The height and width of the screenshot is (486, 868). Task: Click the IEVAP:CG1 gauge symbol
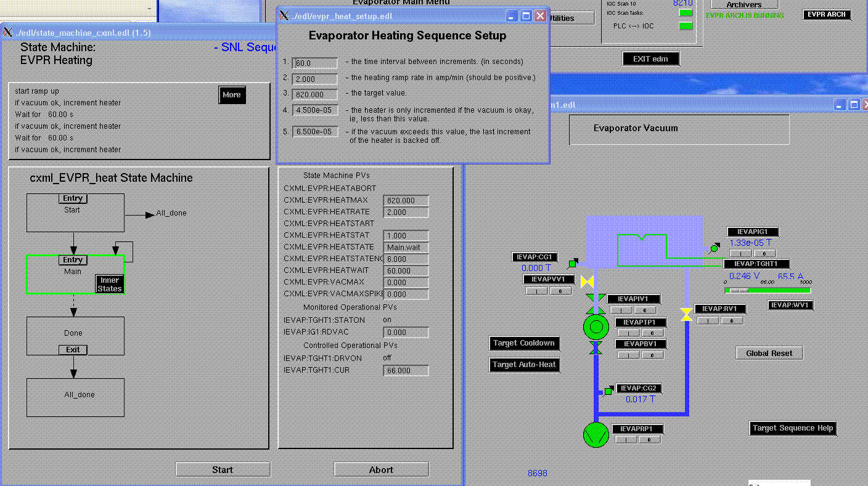[572, 264]
